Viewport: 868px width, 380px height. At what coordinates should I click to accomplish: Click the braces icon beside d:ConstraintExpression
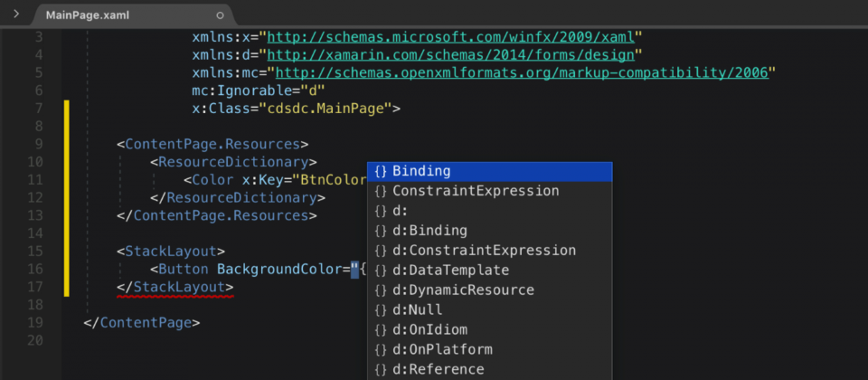coord(381,251)
